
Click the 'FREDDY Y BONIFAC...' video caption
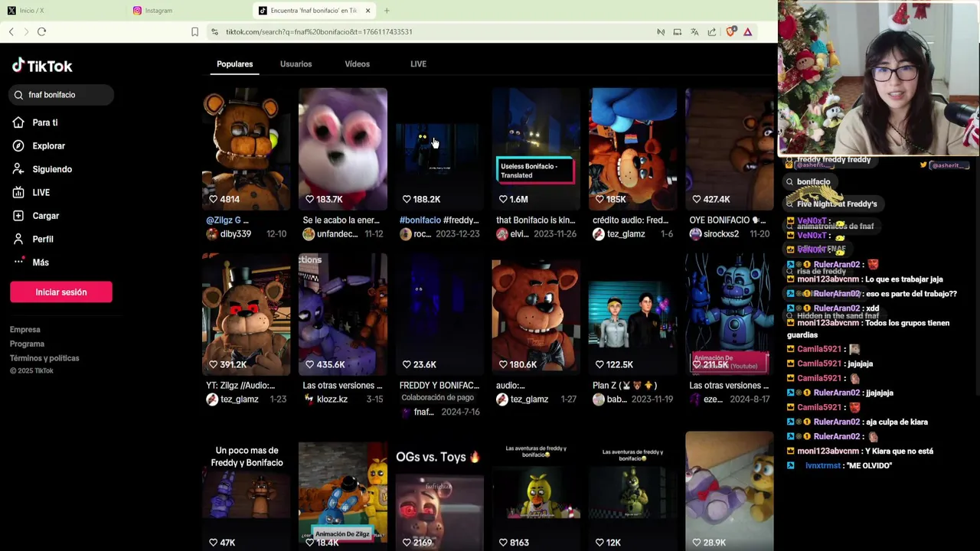439,386
